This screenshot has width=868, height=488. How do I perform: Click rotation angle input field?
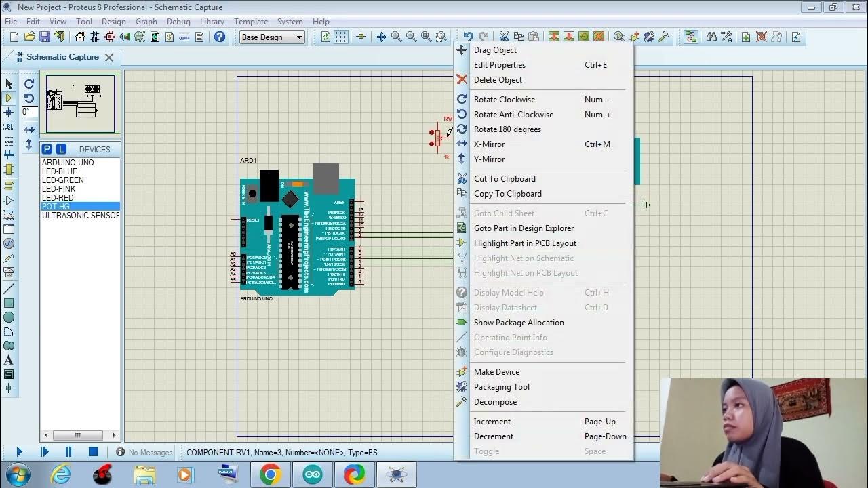(29, 113)
